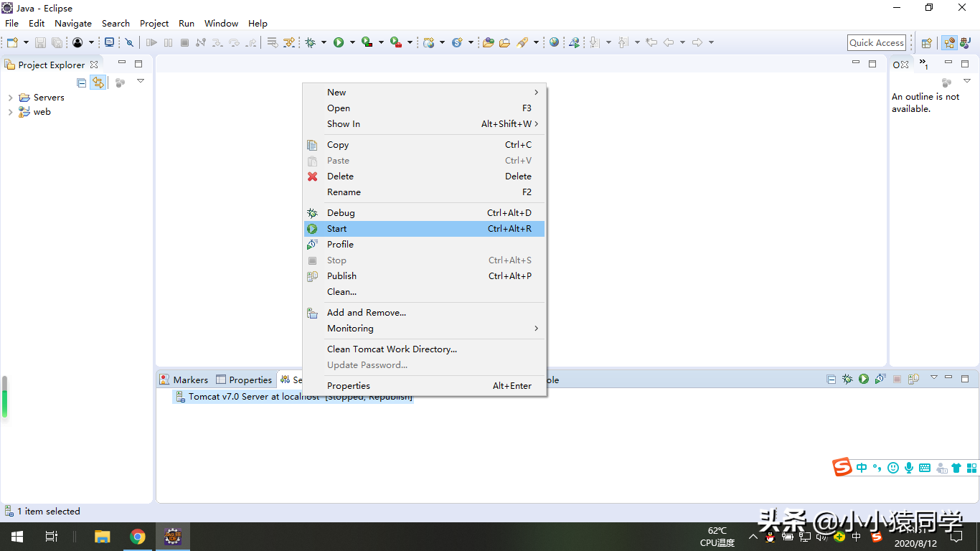This screenshot has height=551, width=980.
Task: Start server via Servers view toolbar icon
Action: (864, 379)
